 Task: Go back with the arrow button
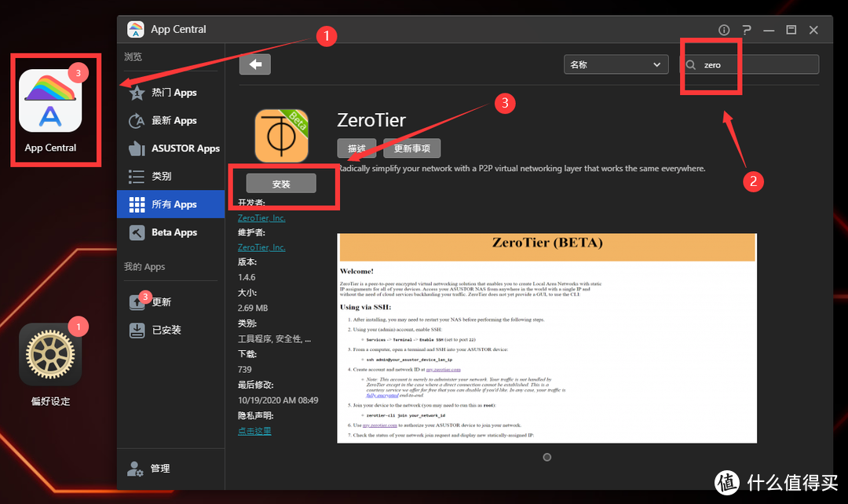pyautogui.click(x=254, y=64)
